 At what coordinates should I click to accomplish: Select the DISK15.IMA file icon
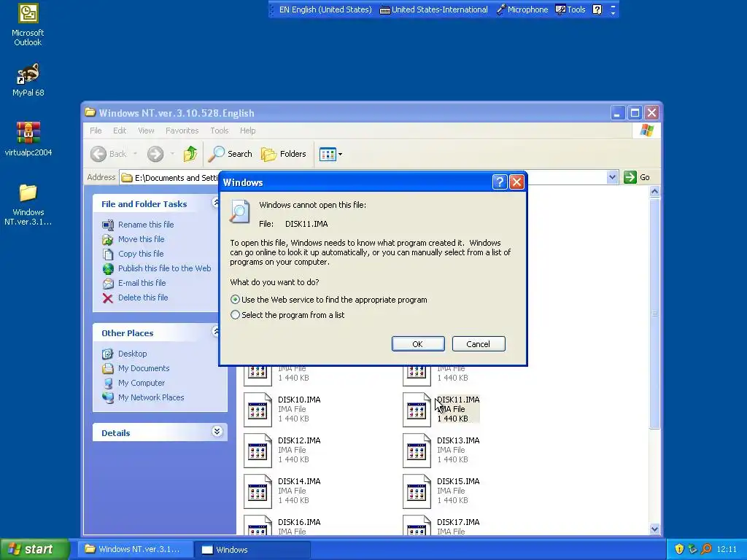(417, 491)
